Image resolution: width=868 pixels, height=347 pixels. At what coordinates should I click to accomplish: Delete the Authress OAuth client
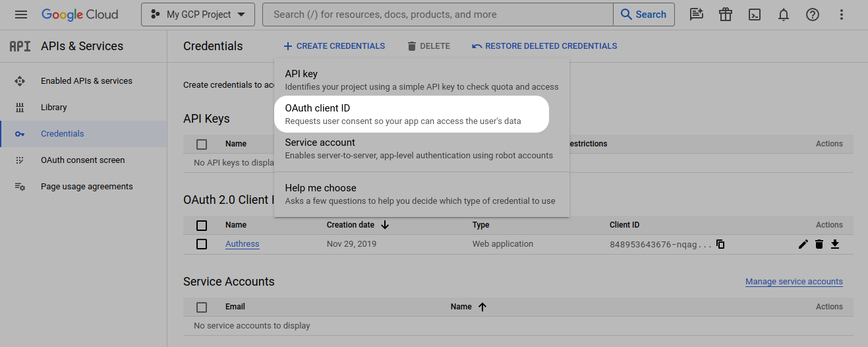[x=819, y=244]
